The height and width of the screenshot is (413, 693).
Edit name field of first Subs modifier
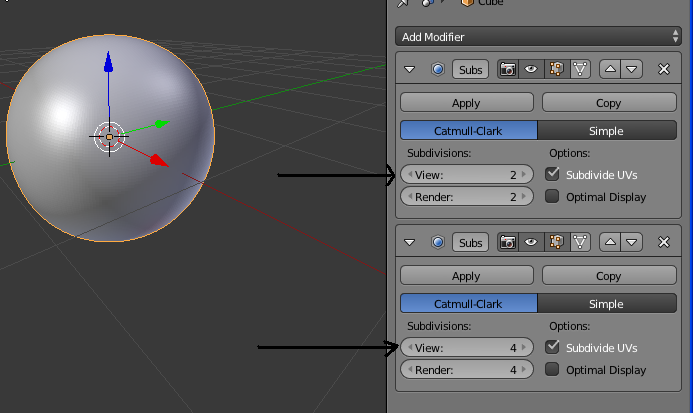click(470, 69)
